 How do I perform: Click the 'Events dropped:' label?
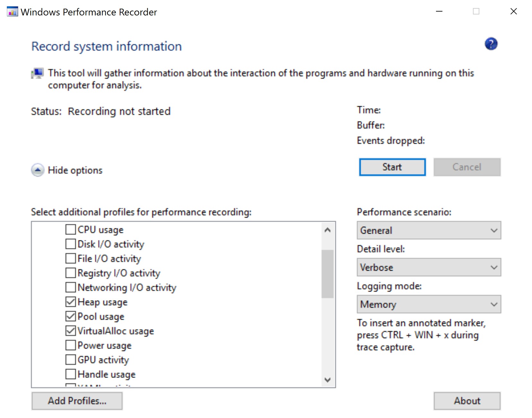coord(391,141)
